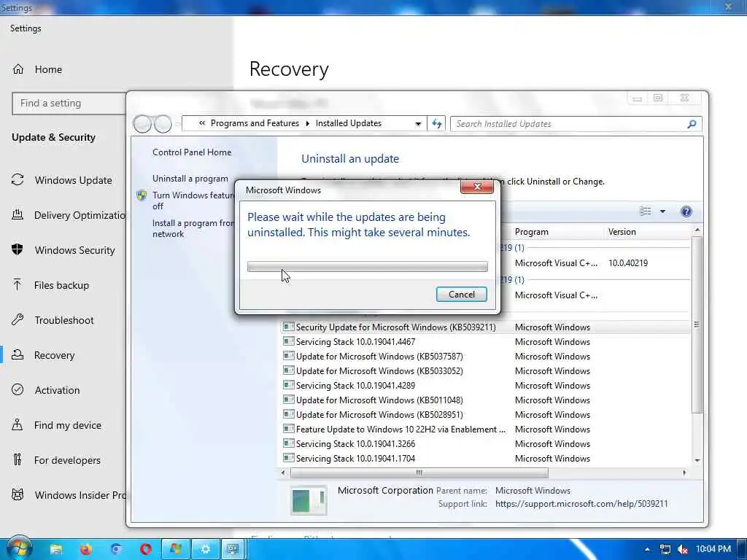This screenshot has height=560, width=747.
Task: Click the update details thumbnail icon
Action: point(309,500)
